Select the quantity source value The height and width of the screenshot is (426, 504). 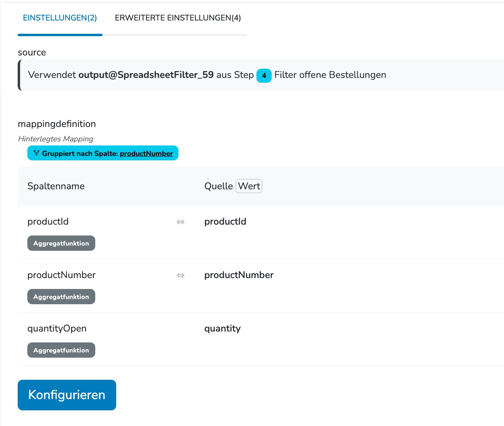click(222, 328)
